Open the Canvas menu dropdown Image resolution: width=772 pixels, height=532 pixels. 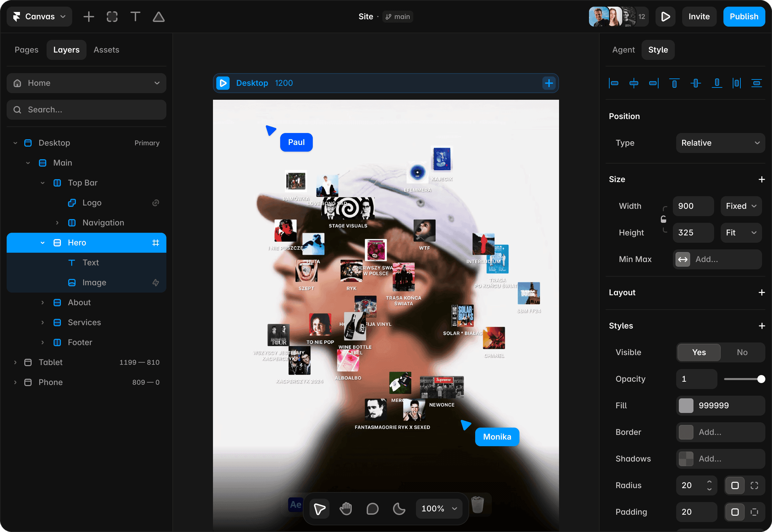[x=39, y=17]
